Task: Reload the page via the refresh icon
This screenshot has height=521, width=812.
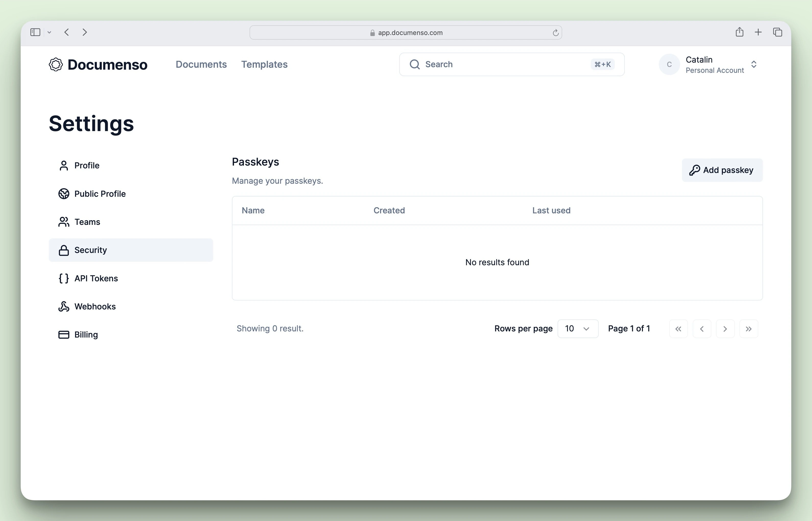Action: click(x=555, y=32)
